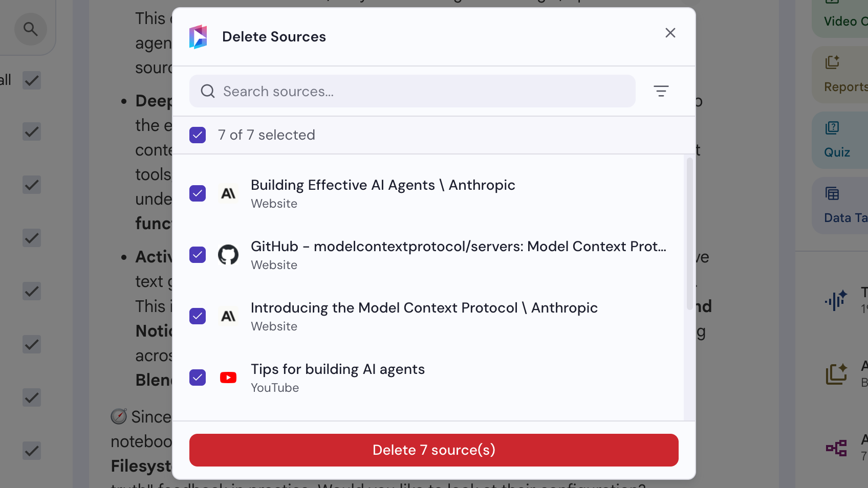Viewport: 868px width, 488px height.
Task: Click Anthropic icon beside Building Effective AI Agents
Action: 228,193
